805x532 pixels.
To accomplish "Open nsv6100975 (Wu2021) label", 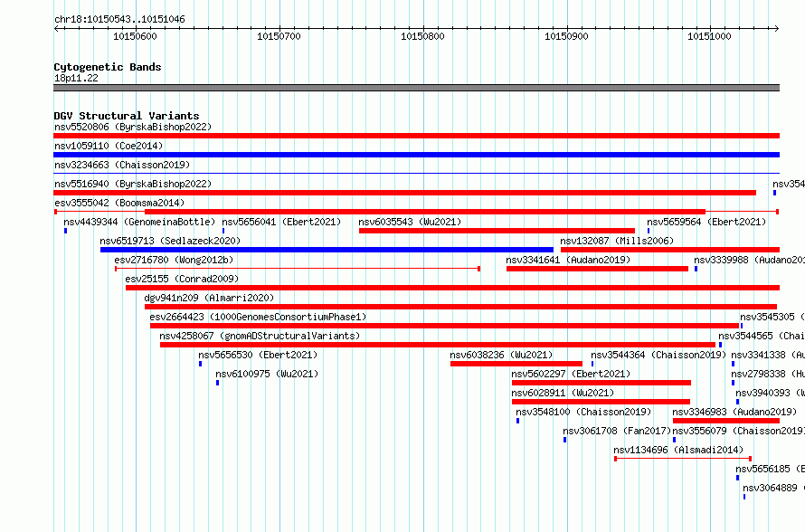I will coord(267,374).
